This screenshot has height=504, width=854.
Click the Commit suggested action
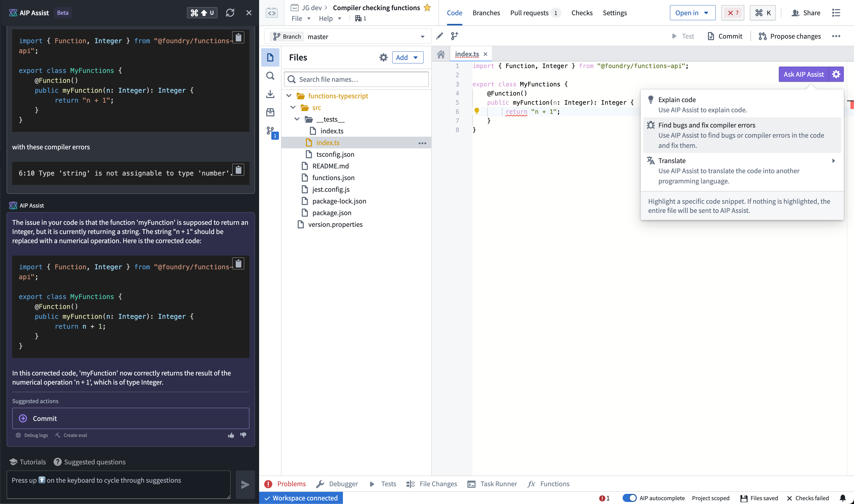131,418
